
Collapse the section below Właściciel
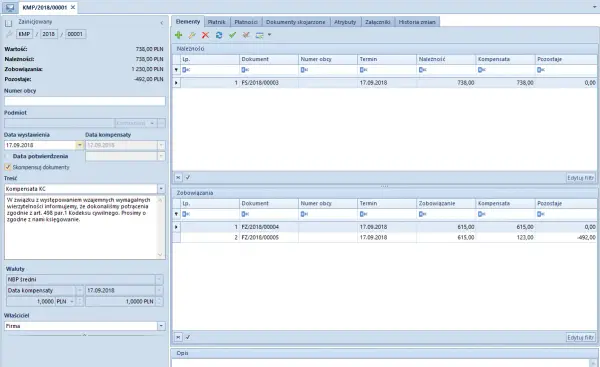[x=85, y=335]
